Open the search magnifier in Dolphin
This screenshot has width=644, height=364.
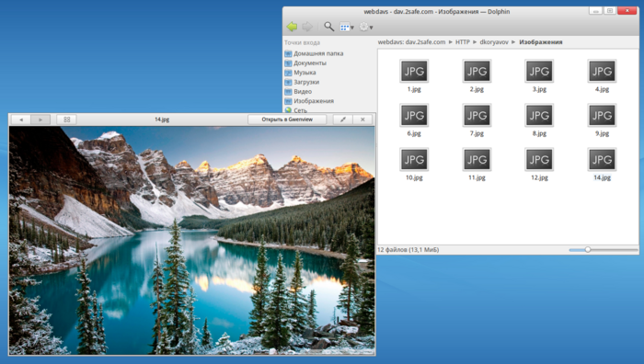point(328,27)
